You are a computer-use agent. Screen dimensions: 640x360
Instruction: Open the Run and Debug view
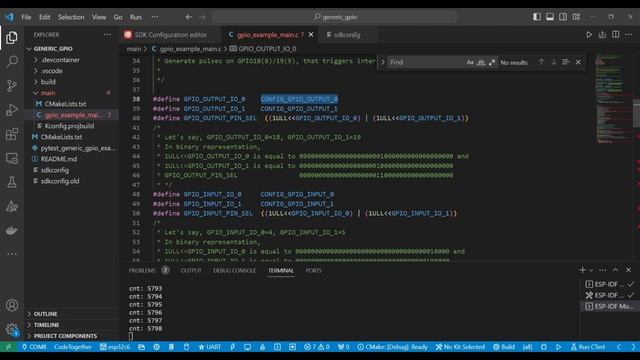(12, 110)
